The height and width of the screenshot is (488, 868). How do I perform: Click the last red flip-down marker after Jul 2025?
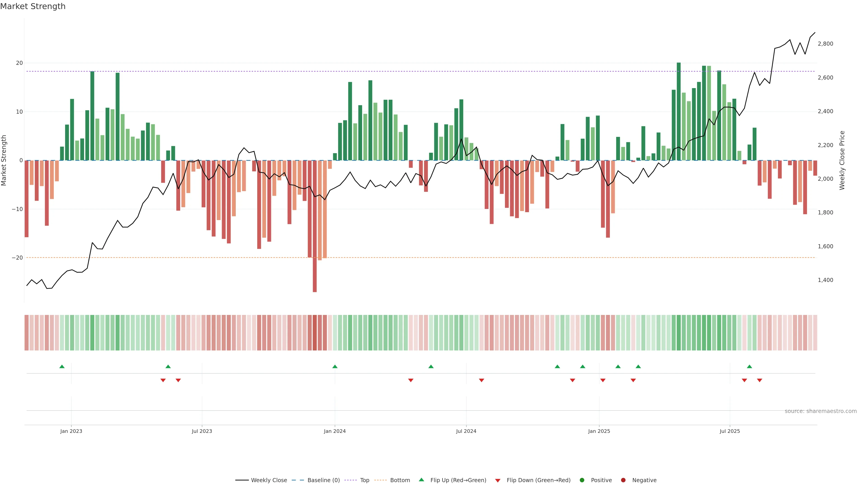(x=759, y=380)
